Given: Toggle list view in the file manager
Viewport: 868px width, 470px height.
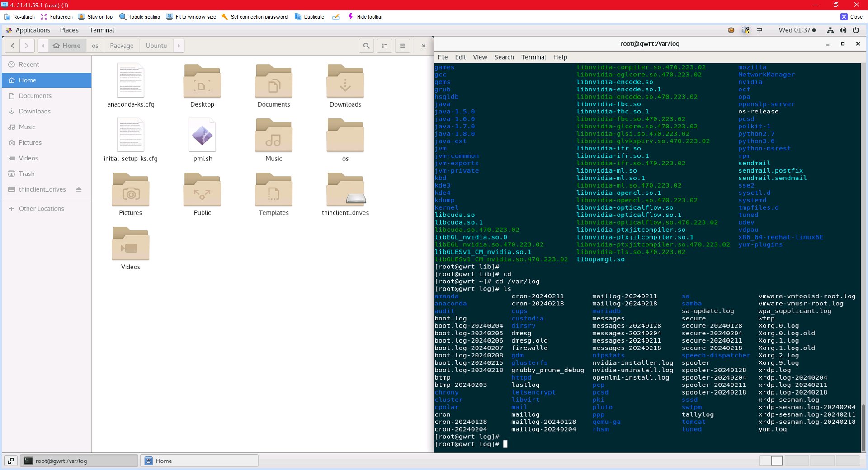Looking at the screenshot, I should 385,46.
